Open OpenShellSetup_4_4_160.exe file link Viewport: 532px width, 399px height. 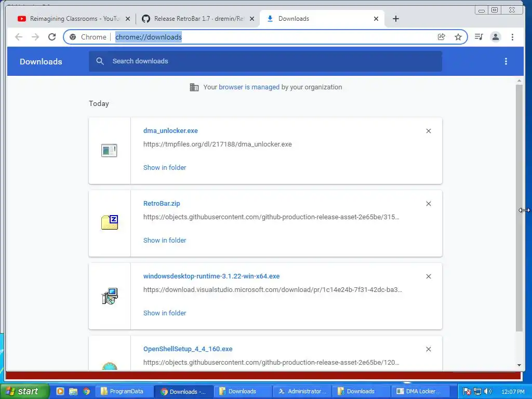tap(188, 349)
